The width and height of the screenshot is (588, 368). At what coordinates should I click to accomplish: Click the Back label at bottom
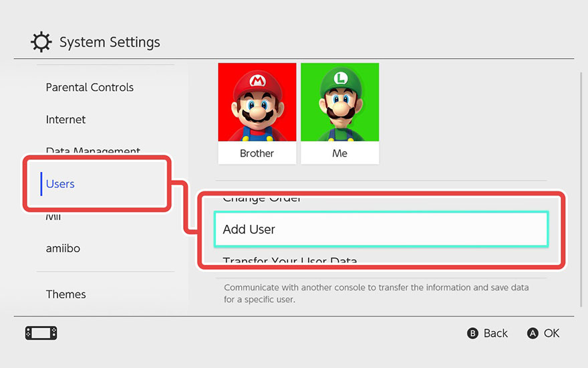495,333
